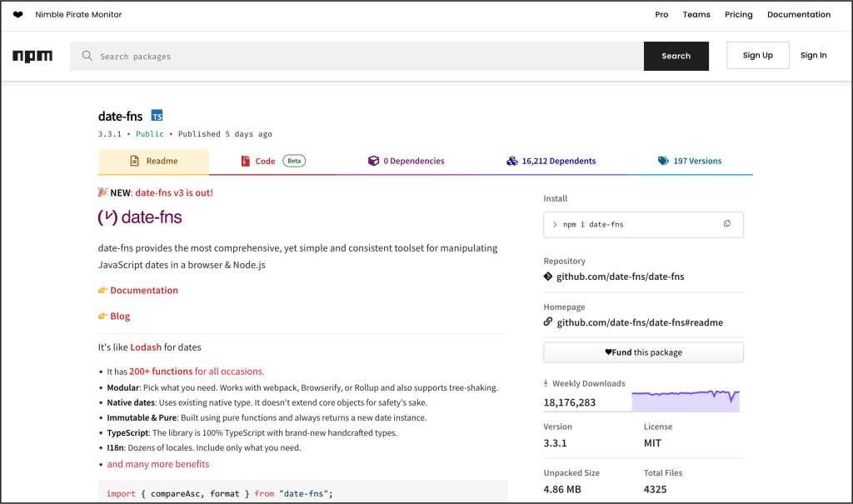
Task: Click the green Public label
Action: click(150, 134)
